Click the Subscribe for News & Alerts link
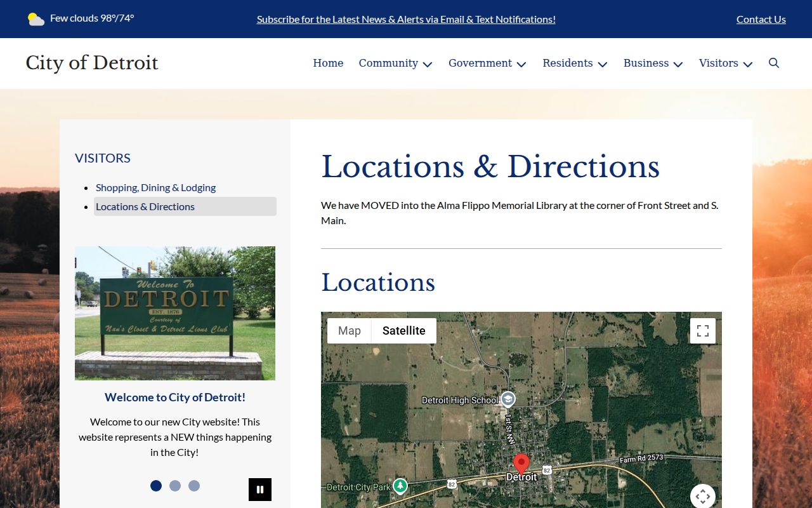This screenshot has height=508, width=812. pyautogui.click(x=406, y=19)
